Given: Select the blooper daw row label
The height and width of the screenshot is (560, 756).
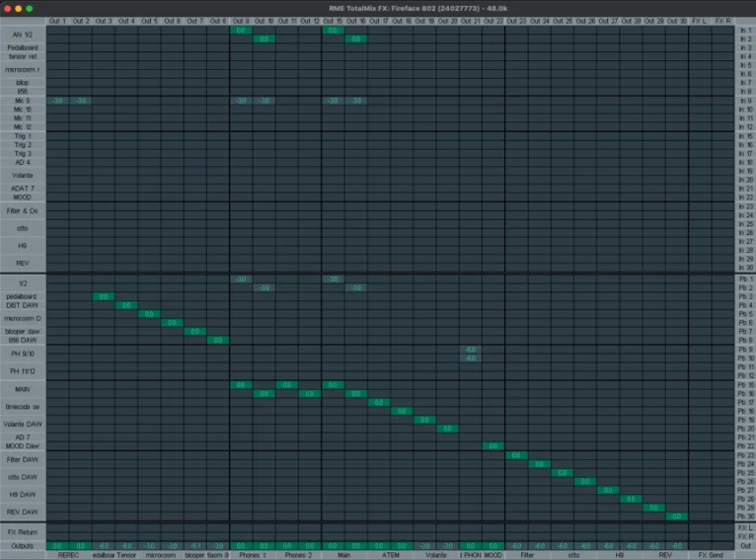Looking at the screenshot, I should click(23, 332).
